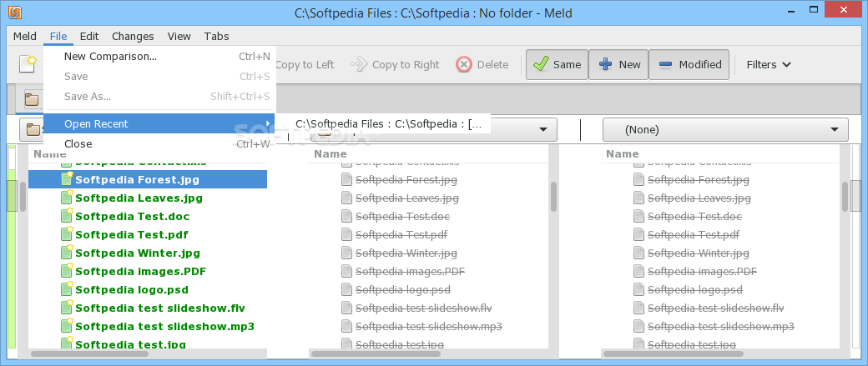The image size is (868, 366).
Task: Open the (None) folder chooser dropdown
Action: [725, 130]
